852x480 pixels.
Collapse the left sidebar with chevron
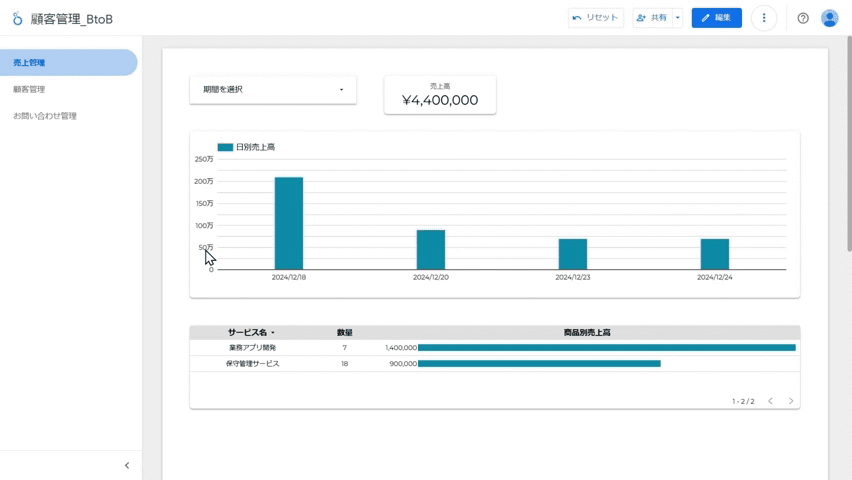[x=127, y=465]
